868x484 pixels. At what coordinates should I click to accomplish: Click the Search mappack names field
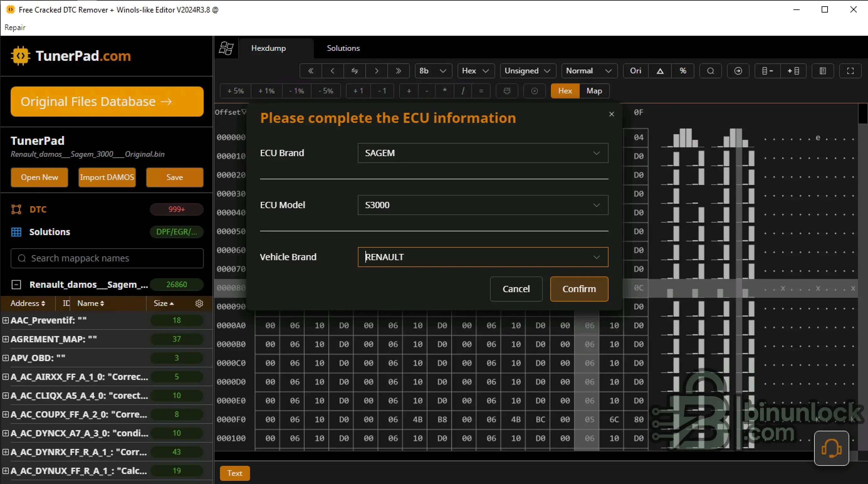click(x=107, y=258)
